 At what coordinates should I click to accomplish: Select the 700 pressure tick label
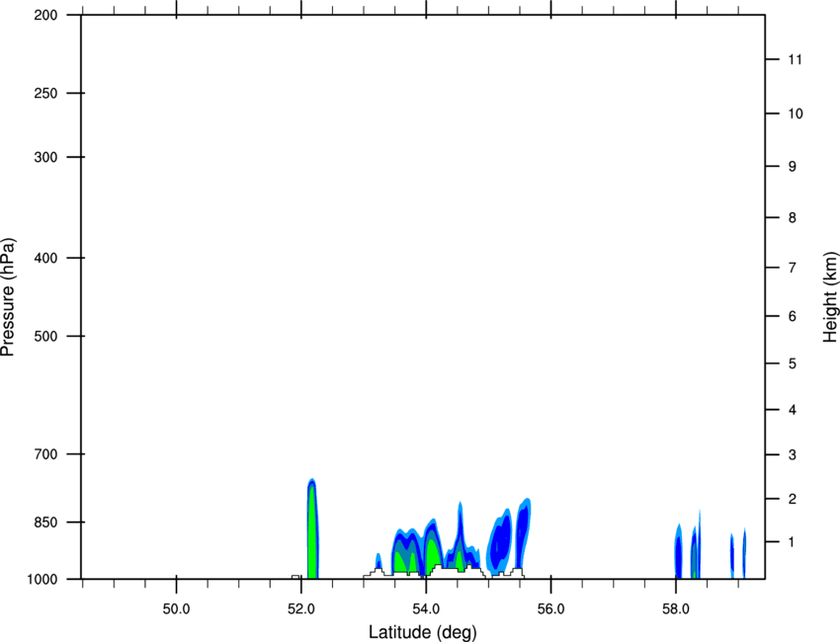45,454
